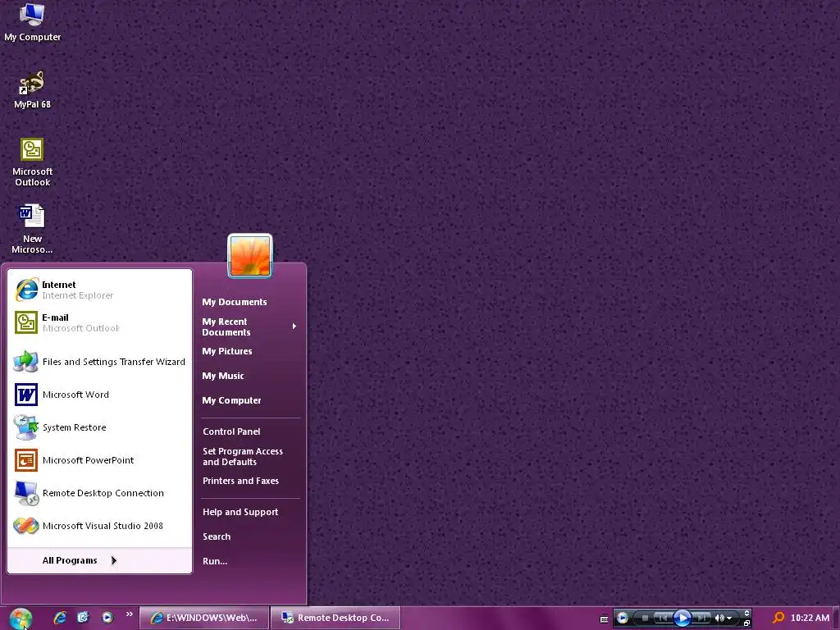Click the orange search magnifier tray icon
Screen dimensions: 840x630
point(778,619)
